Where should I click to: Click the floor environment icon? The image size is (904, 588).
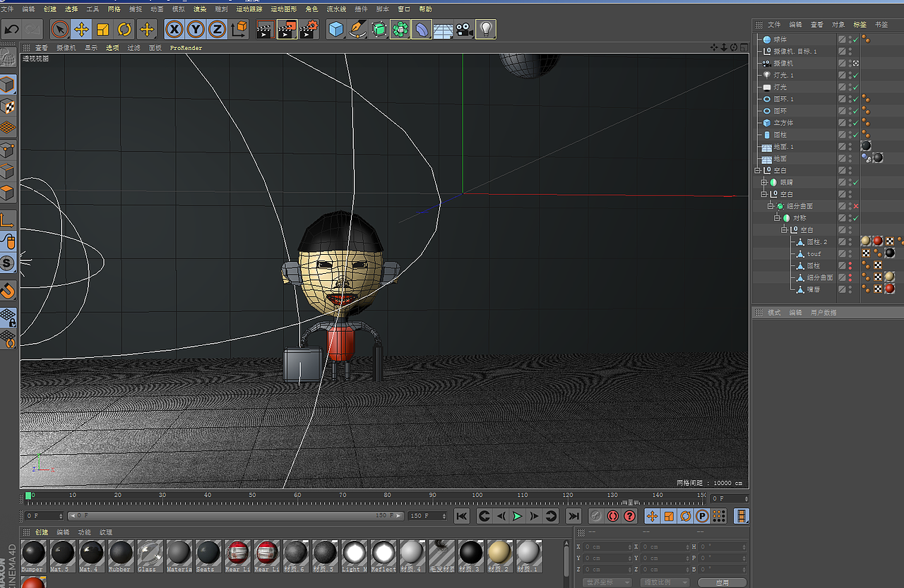[x=443, y=29]
